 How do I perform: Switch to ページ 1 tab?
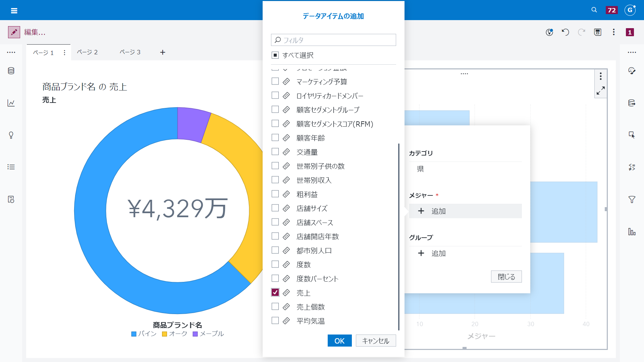(44, 53)
